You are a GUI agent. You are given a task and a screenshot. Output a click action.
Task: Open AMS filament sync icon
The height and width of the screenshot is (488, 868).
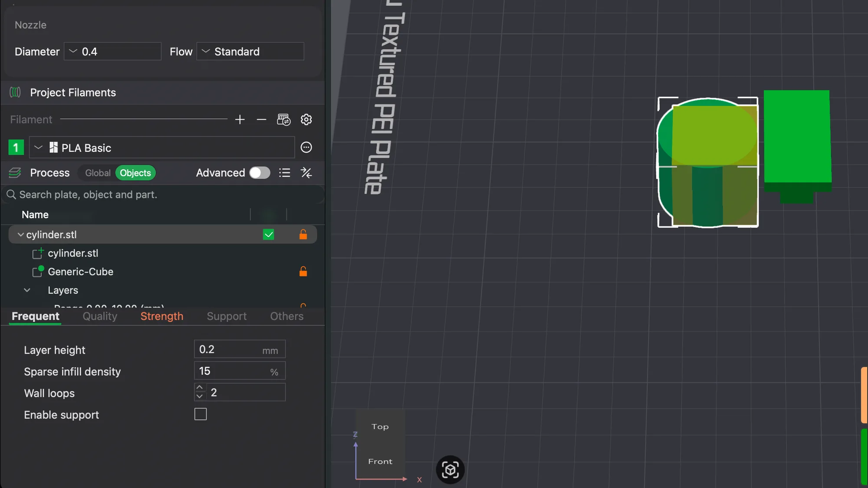(284, 119)
